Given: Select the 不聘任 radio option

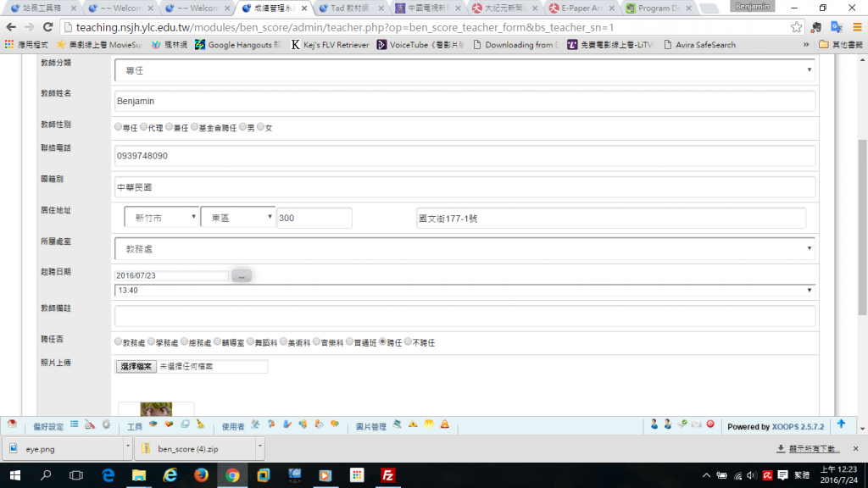Looking at the screenshot, I should click(407, 342).
